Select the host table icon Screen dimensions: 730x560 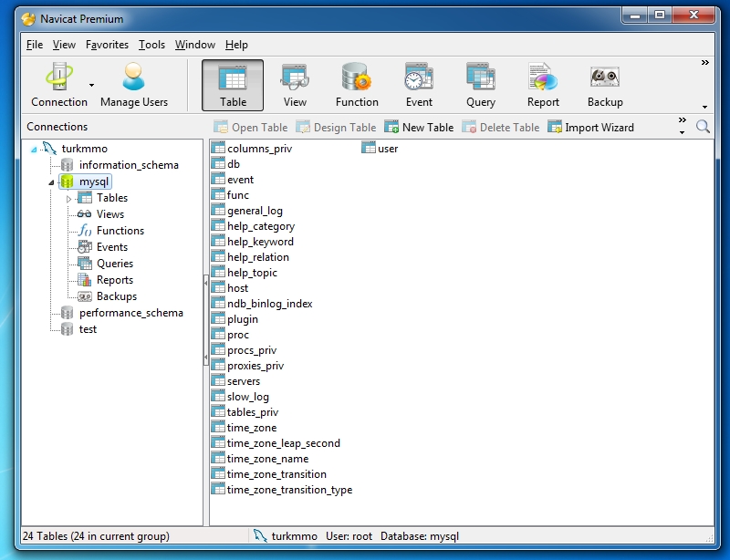click(218, 287)
